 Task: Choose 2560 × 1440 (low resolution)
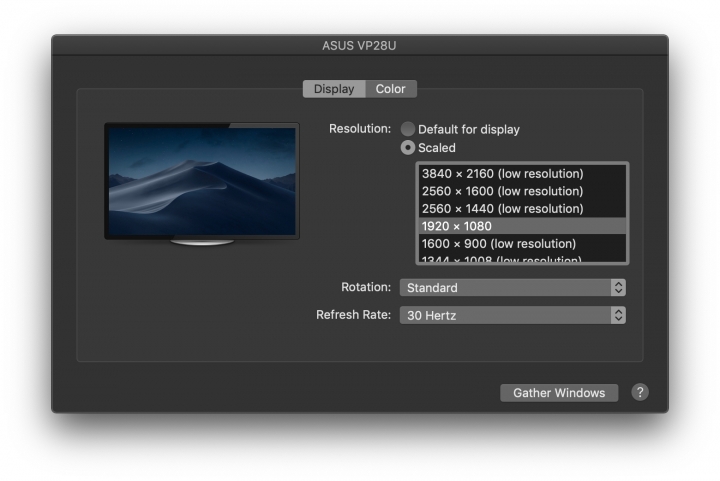pos(522,208)
